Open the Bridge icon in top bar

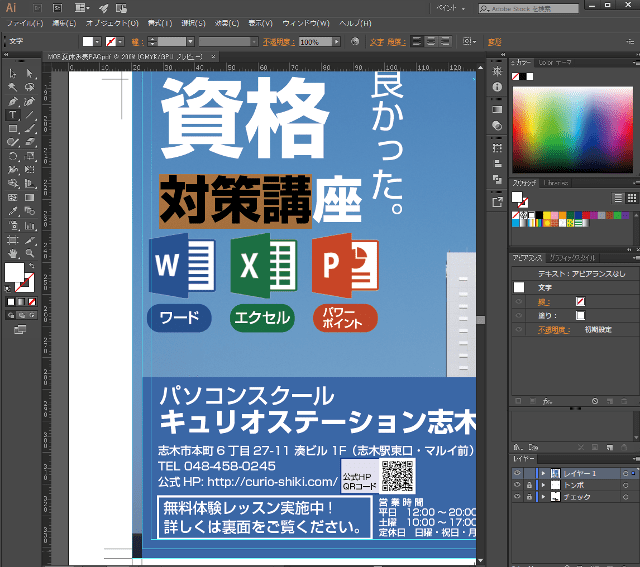38,8
